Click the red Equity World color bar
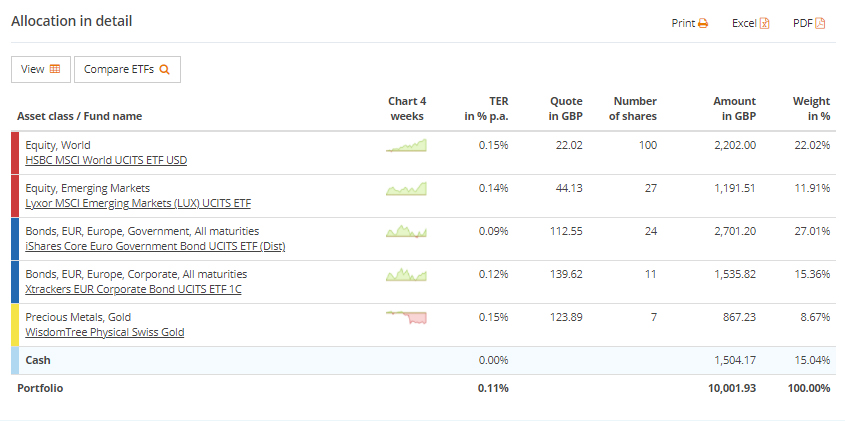The width and height of the screenshot is (845, 421). point(15,153)
